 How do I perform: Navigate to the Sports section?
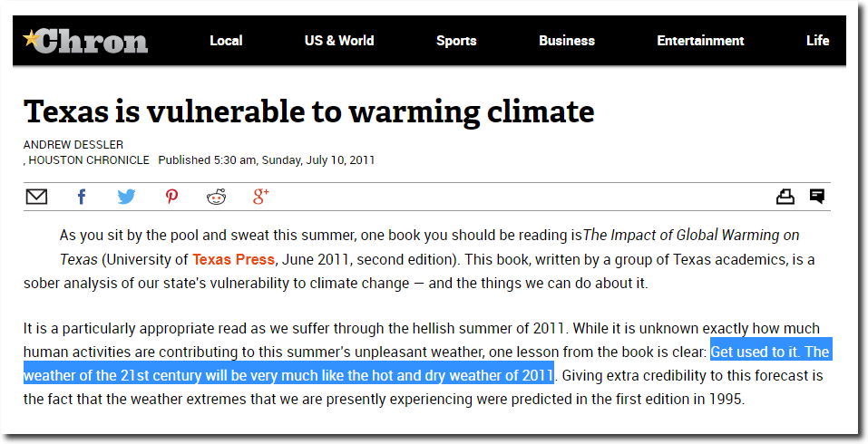point(456,41)
